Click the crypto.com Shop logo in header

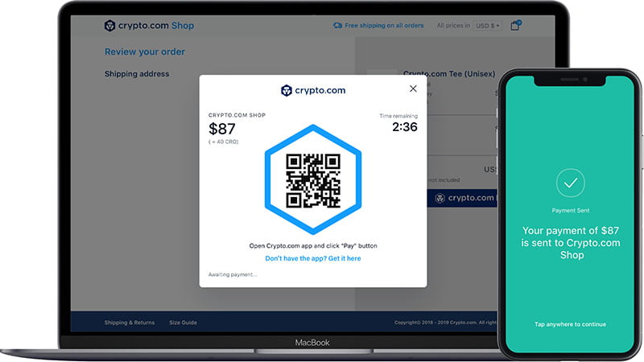click(149, 26)
